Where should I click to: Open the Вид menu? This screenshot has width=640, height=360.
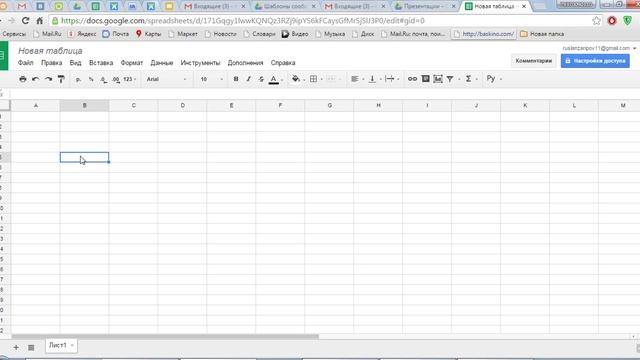75,63
